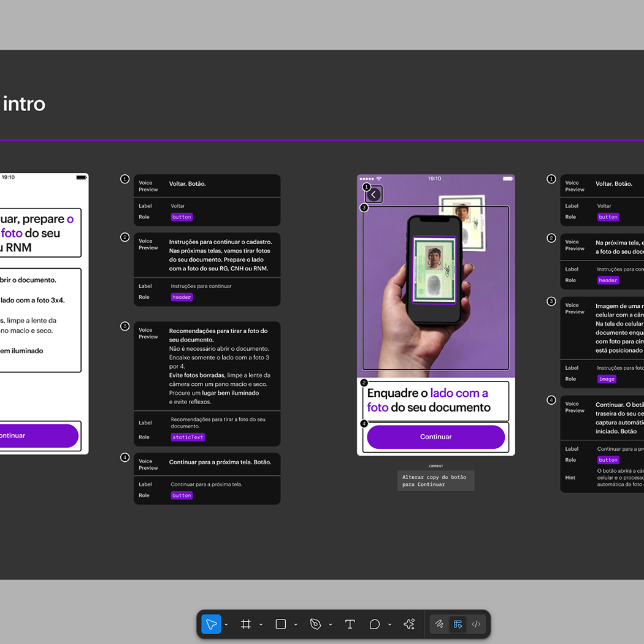
Task: Open the Move tool dropdown arrow
Action: pyautogui.click(x=226, y=624)
